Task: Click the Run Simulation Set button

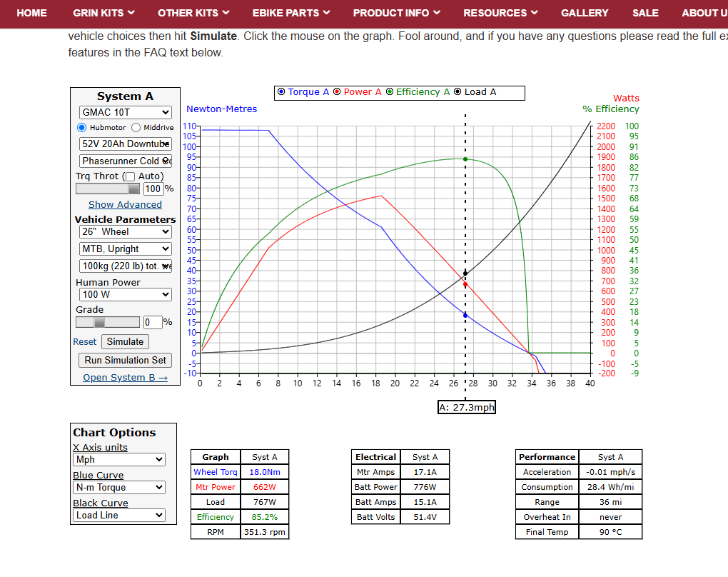Action: 126,361
